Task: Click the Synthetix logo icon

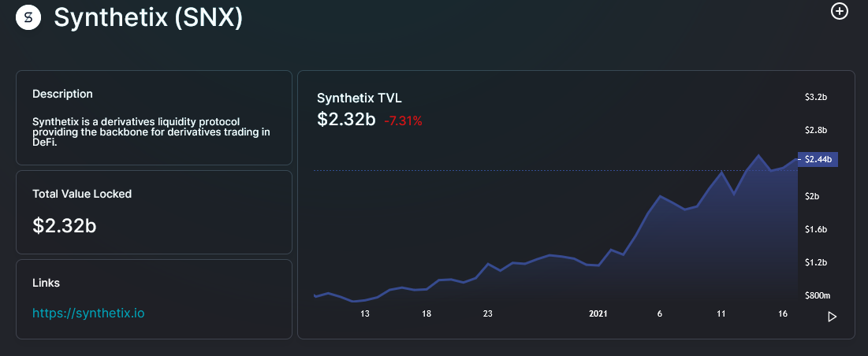Action: pyautogui.click(x=29, y=18)
